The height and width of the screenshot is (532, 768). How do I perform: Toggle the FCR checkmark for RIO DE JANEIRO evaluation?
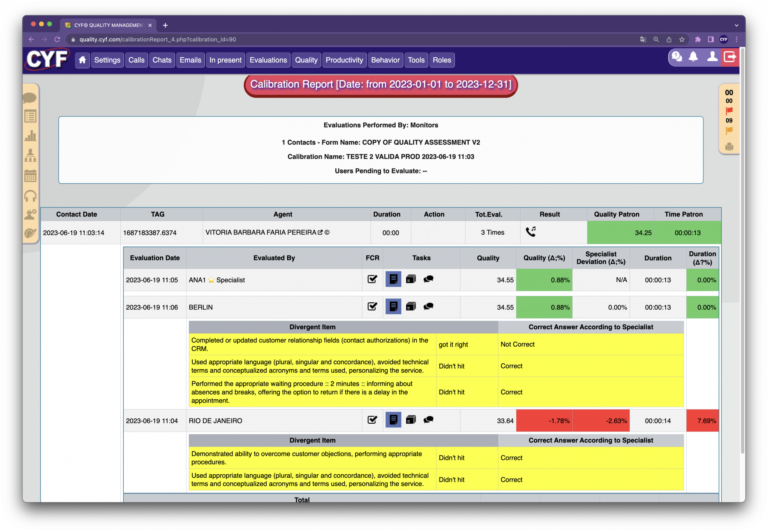click(372, 420)
